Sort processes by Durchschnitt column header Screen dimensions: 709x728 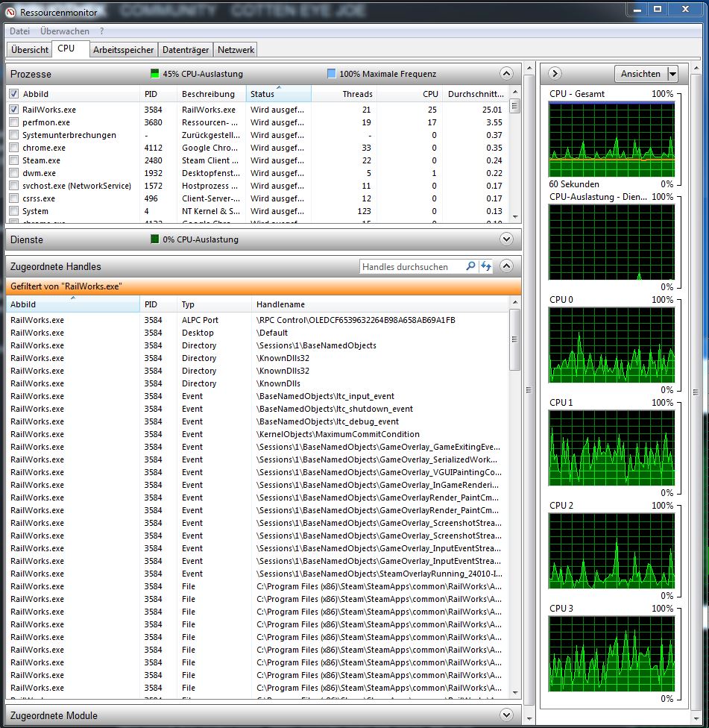point(476,94)
